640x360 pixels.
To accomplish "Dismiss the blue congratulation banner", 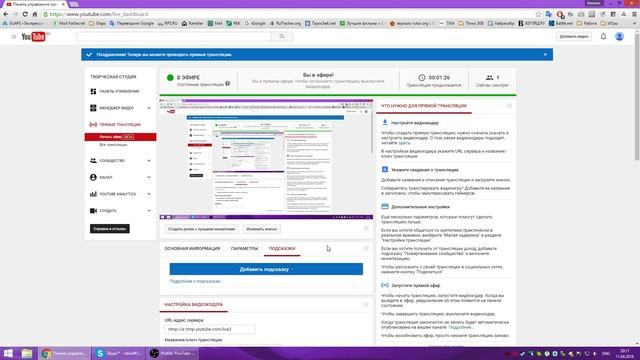I will (545, 54).
